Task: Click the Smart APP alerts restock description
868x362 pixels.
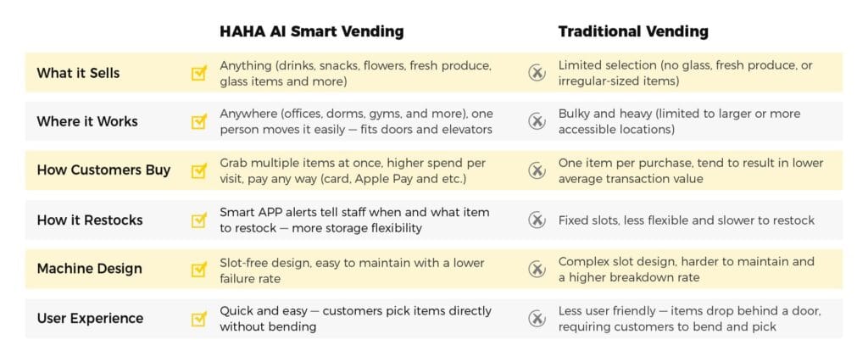Action: click(x=354, y=220)
